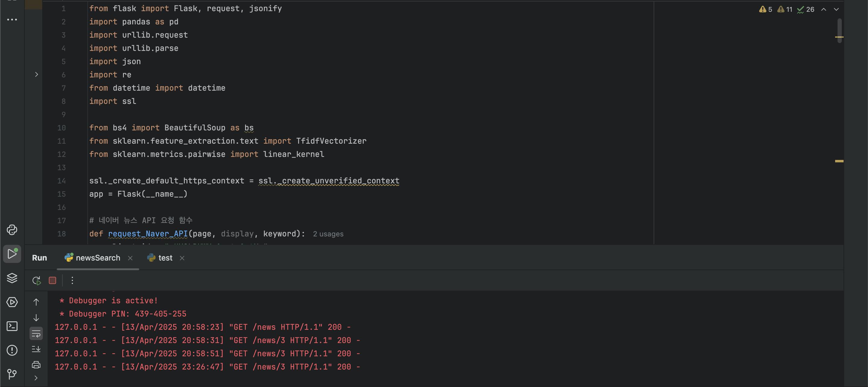868x387 pixels.
Task: Open the Services tool window icon
Action: pyautogui.click(x=12, y=302)
